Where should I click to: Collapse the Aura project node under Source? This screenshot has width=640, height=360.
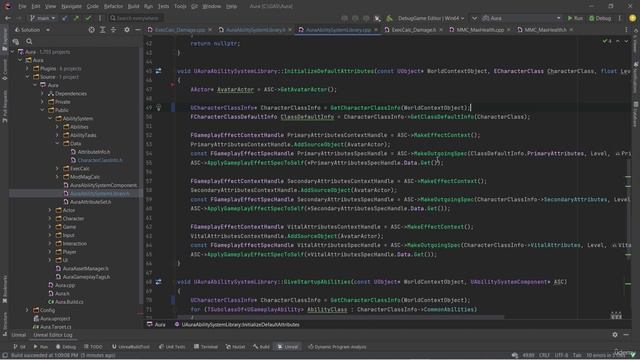35,85
